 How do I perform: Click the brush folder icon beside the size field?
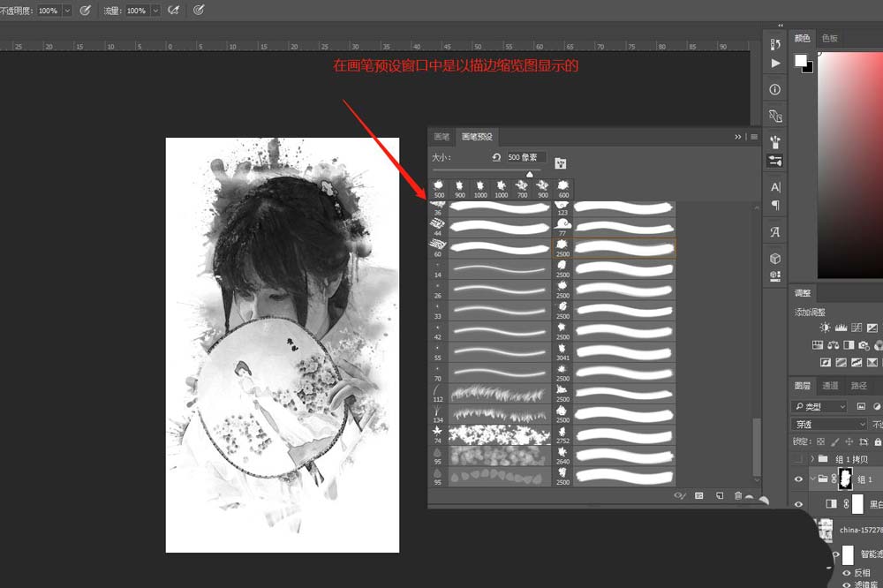pyautogui.click(x=561, y=163)
